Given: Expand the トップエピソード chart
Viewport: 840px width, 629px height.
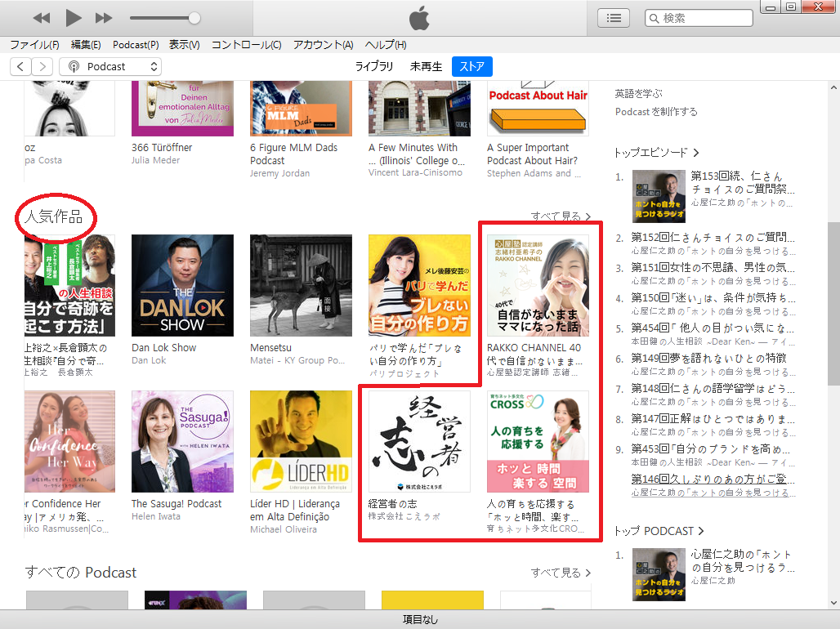Looking at the screenshot, I should (x=657, y=153).
